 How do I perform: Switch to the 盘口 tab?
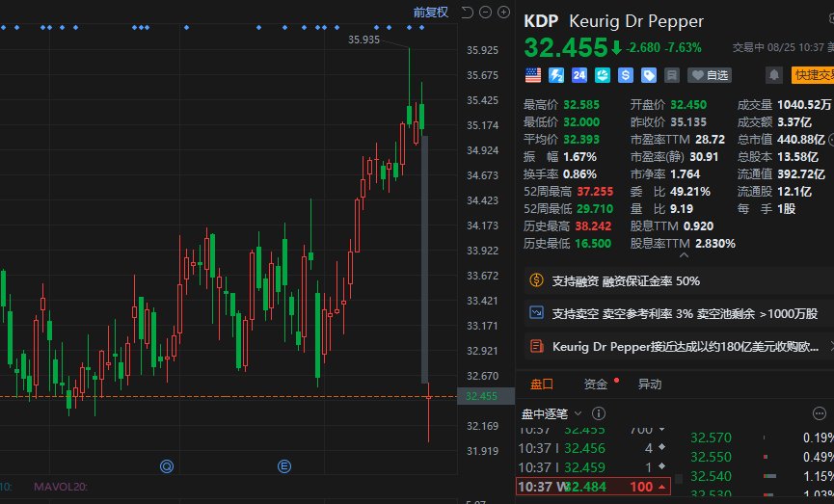point(542,384)
